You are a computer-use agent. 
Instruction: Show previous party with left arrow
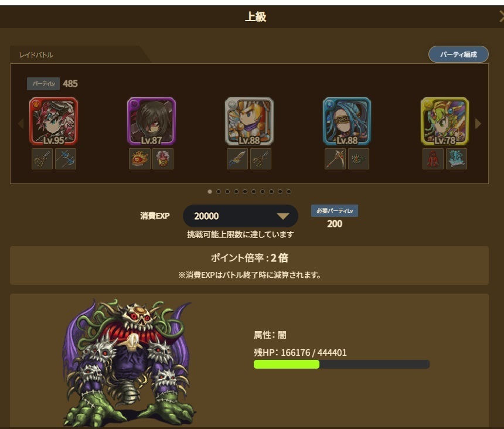[21, 124]
